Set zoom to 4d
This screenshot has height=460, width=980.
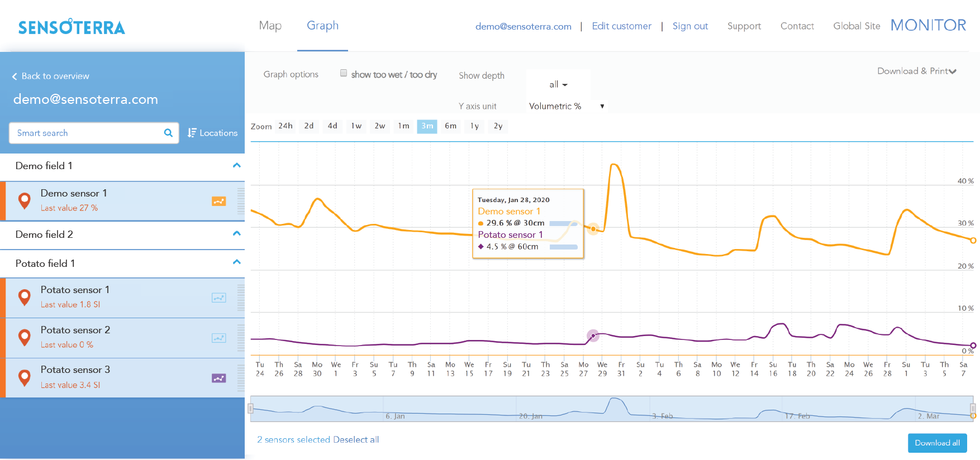click(332, 126)
